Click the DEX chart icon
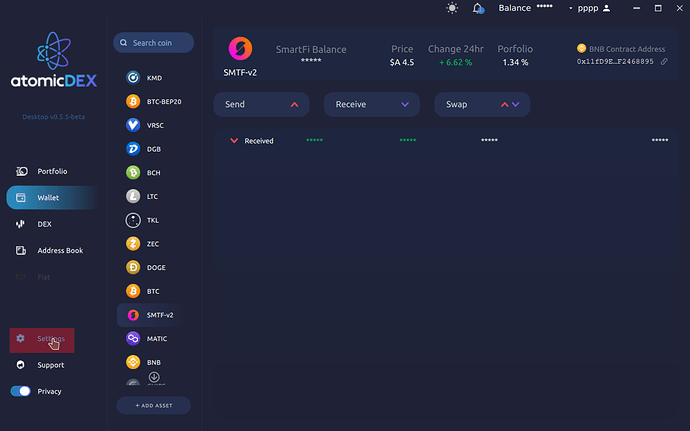This screenshot has width=690, height=431. click(x=20, y=224)
